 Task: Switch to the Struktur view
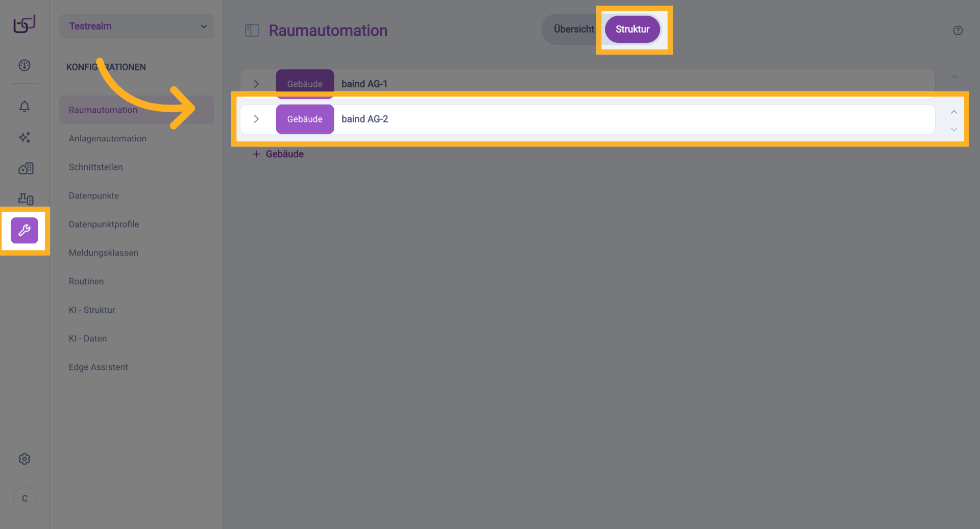(x=632, y=30)
